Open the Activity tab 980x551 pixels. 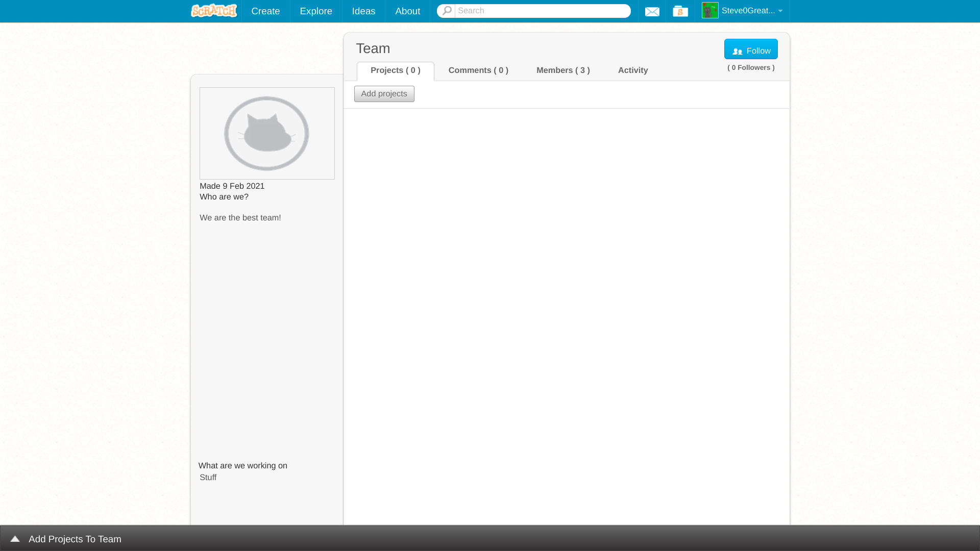(x=633, y=70)
